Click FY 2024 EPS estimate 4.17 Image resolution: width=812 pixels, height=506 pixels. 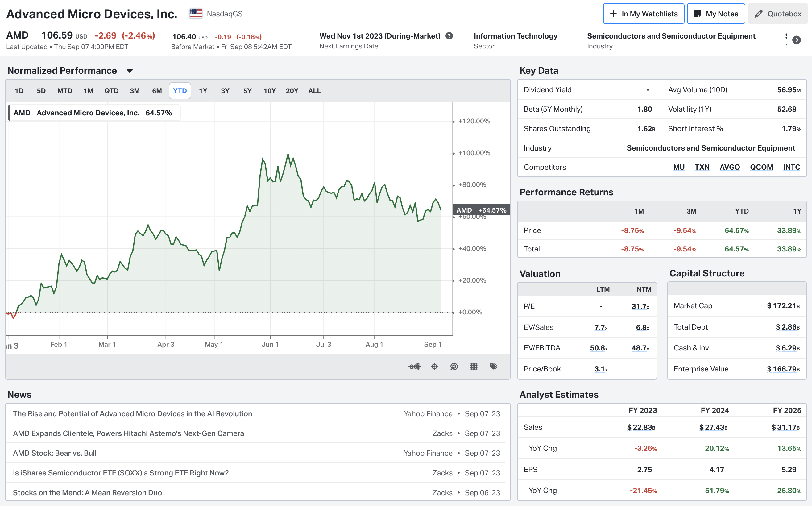pos(717,470)
